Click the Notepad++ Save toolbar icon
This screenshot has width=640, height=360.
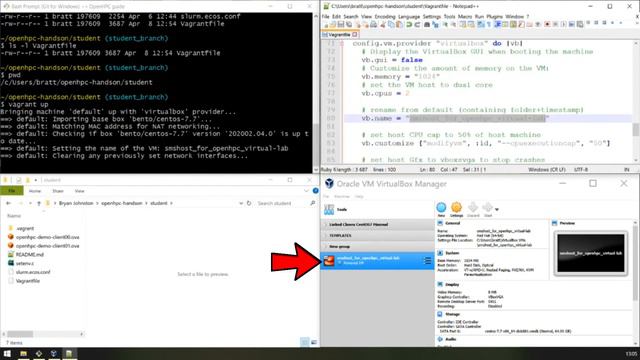[341, 24]
